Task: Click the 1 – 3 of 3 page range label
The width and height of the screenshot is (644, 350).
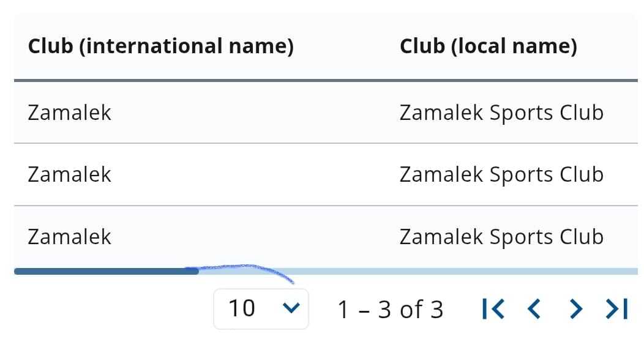Action: [390, 310]
